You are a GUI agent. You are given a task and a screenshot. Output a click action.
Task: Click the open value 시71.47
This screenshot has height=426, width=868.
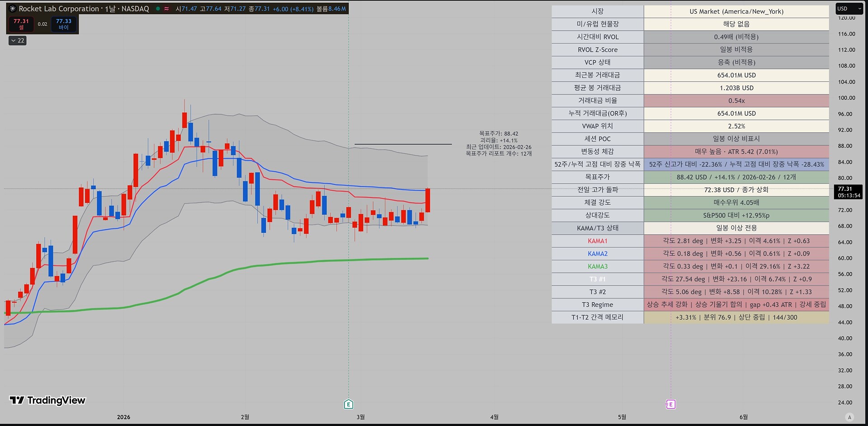click(x=186, y=9)
